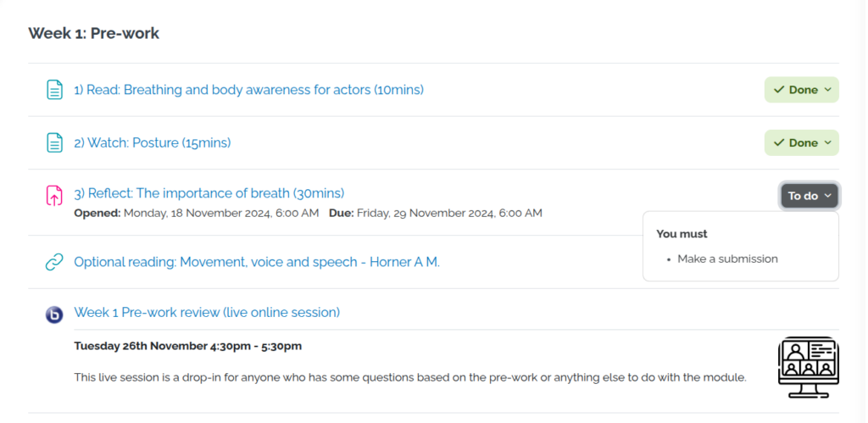This screenshot has height=423, width=868.
Task: Open Watch: Posture (15mins) link
Action: coord(153,143)
